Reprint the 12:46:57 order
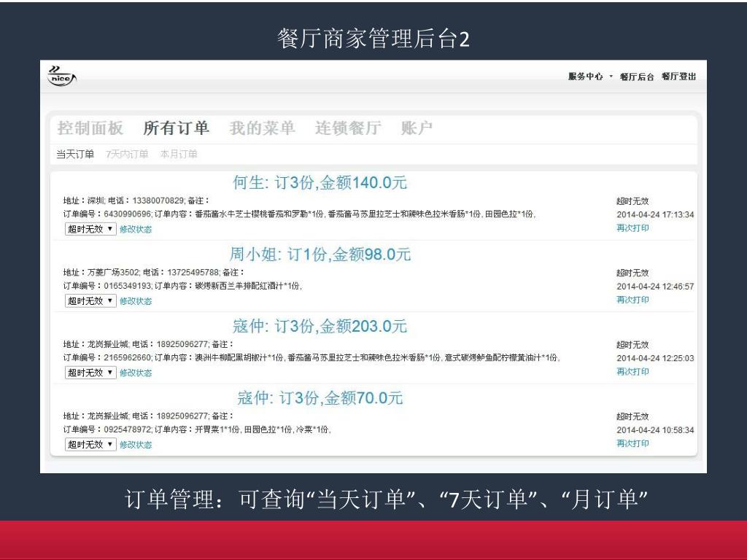Image resolution: width=747 pixels, height=560 pixels. 632,300
